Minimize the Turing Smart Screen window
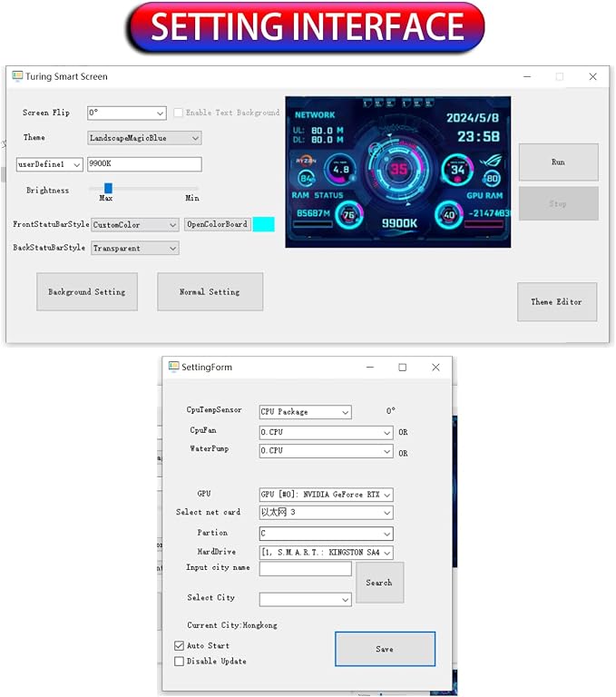616x697 pixels. [x=527, y=76]
